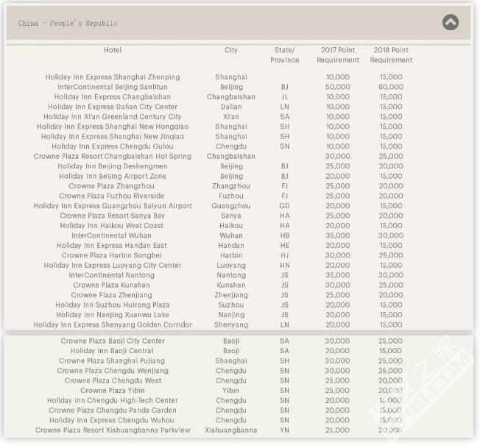Select the Xishuangbanna city cell
The height and width of the screenshot is (448, 480).
pyautogui.click(x=231, y=430)
